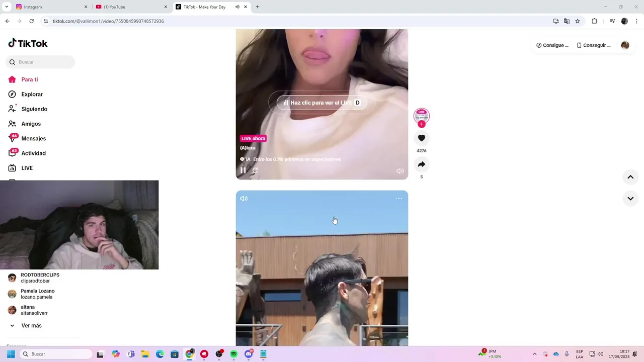
Task: Click the TikTok logo
Action: click(x=28, y=43)
